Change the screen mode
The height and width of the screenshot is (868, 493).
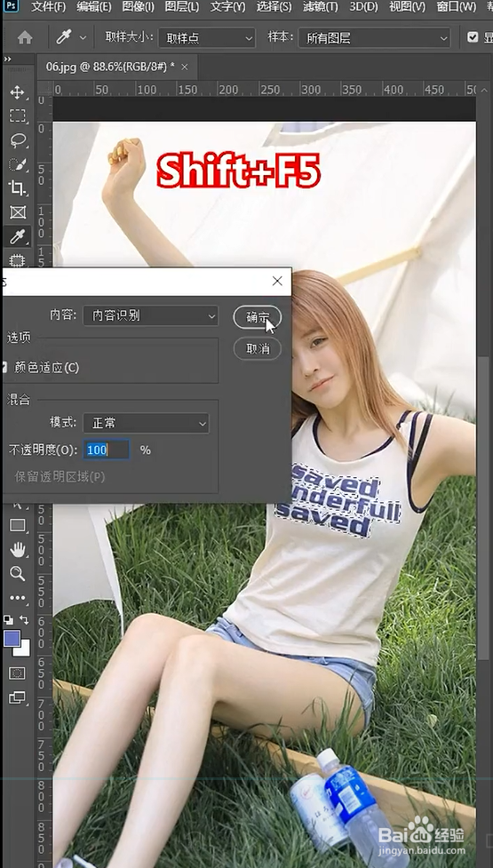pyautogui.click(x=17, y=698)
